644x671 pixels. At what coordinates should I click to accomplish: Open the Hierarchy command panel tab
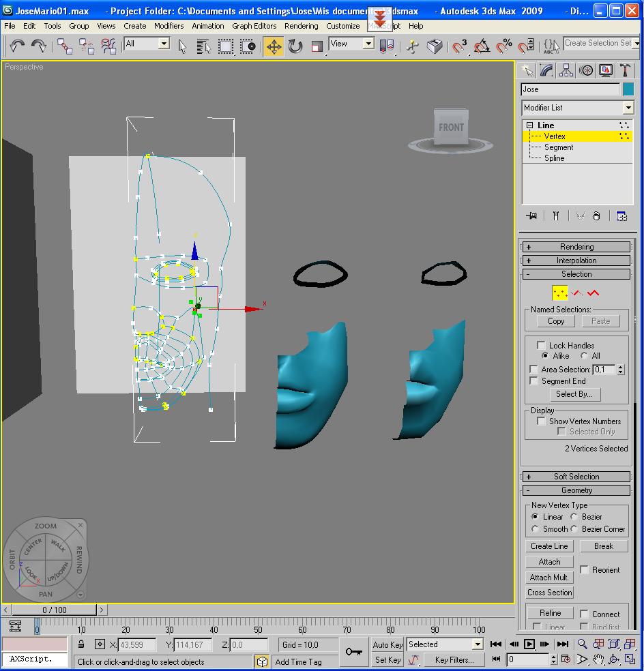click(566, 71)
